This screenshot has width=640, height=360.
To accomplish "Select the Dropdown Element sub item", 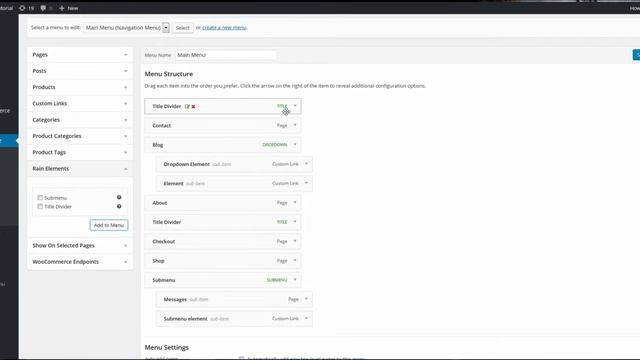I will [x=234, y=164].
